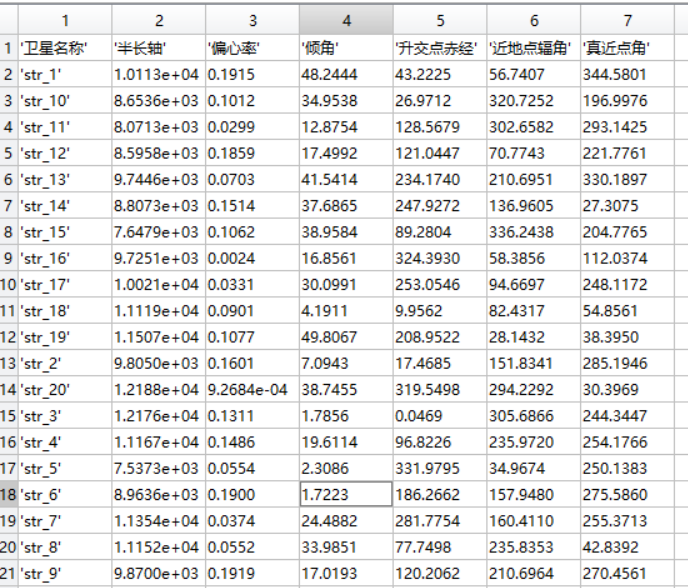
Task: Click the '近地点辐角' cell
Action: [534, 48]
